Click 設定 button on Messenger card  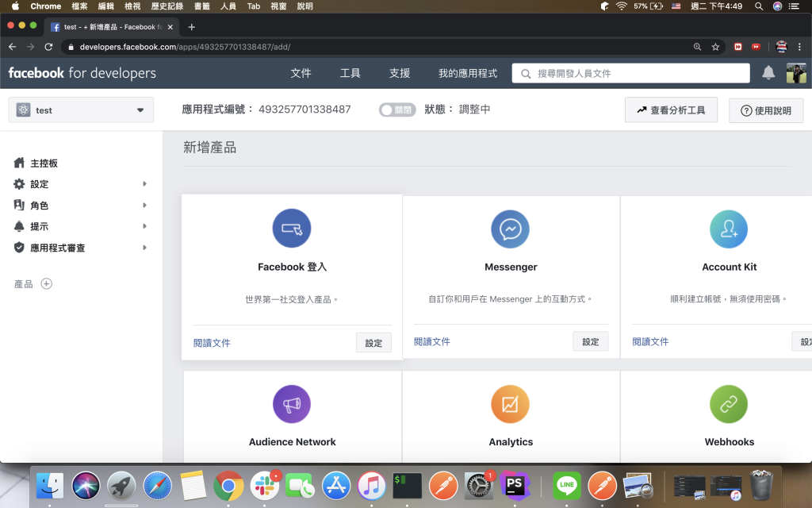tap(590, 341)
